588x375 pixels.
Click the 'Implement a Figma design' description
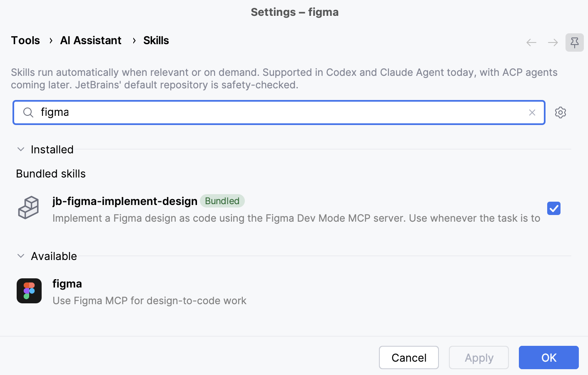[296, 218]
